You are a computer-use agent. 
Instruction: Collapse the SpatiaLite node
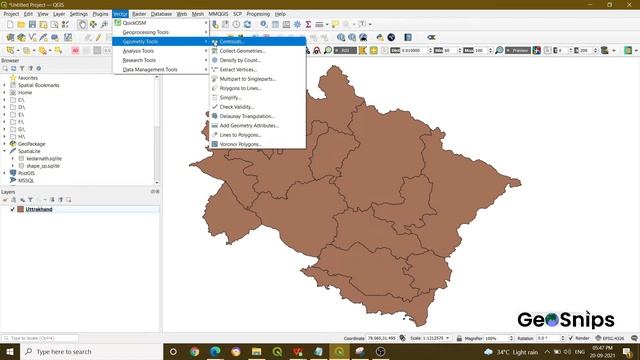tap(4, 151)
